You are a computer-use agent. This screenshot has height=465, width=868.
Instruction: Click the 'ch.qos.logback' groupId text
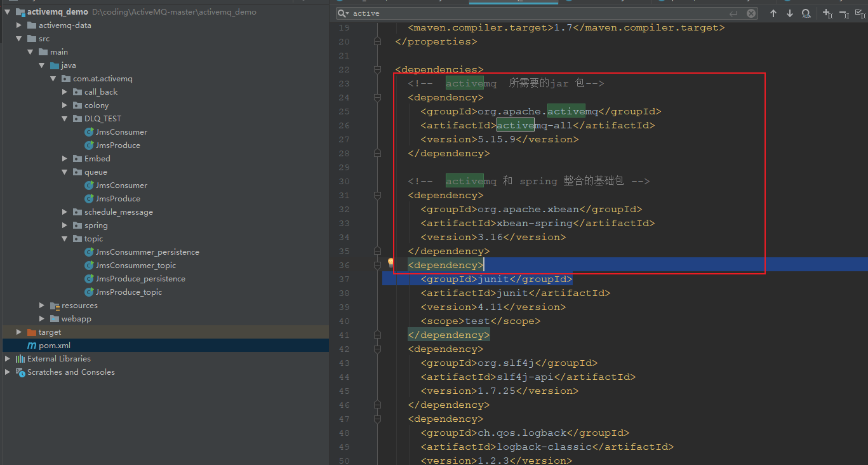tap(522, 433)
